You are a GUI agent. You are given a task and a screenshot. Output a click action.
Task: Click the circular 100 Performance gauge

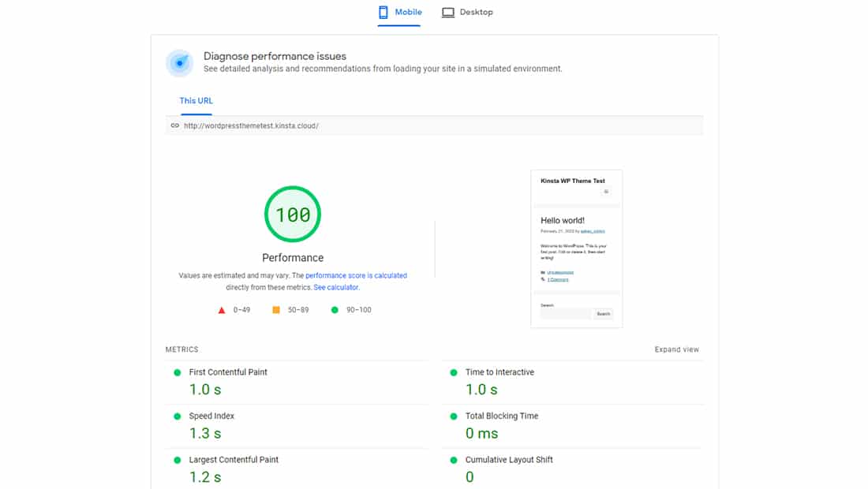[x=292, y=214]
